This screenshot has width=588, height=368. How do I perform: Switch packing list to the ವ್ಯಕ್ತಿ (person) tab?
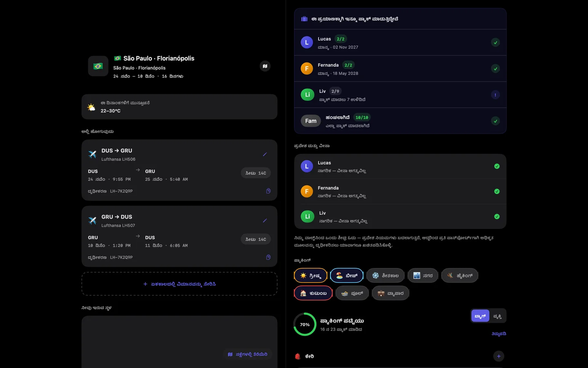497,316
